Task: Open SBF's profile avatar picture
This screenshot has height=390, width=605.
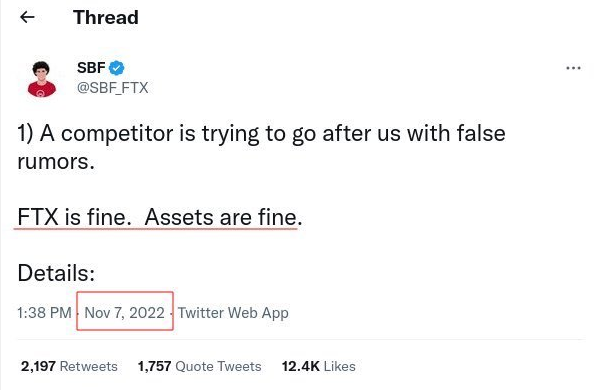Action: click(42, 79)
